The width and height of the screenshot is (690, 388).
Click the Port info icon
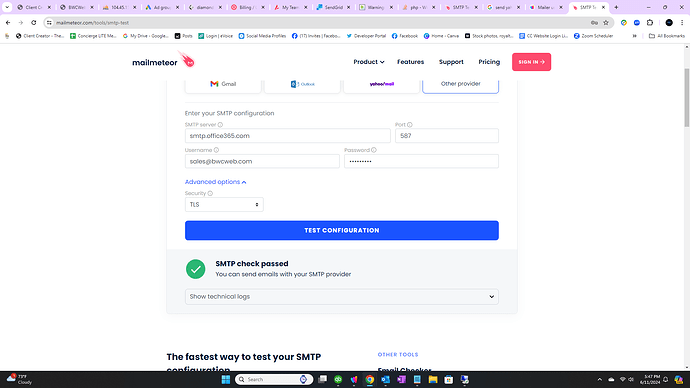pyautogui.click(x=409, y=125)
